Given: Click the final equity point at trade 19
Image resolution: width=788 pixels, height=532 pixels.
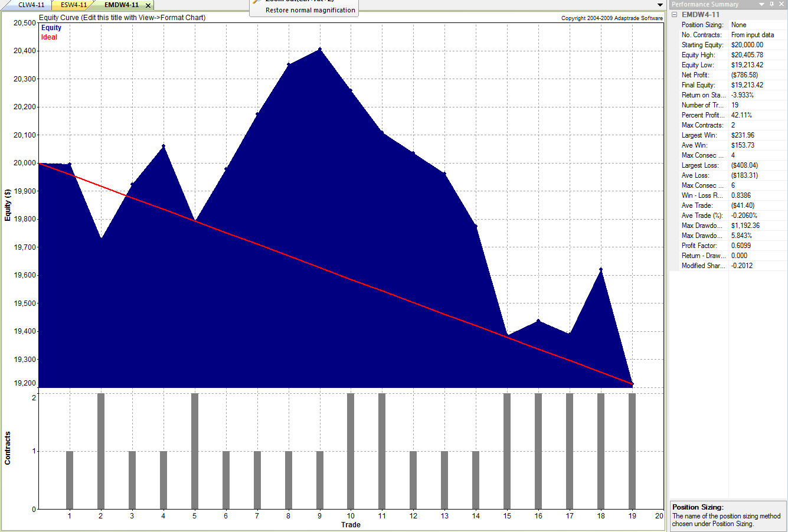Looking at the screenshot, I should tap(632, 384).
